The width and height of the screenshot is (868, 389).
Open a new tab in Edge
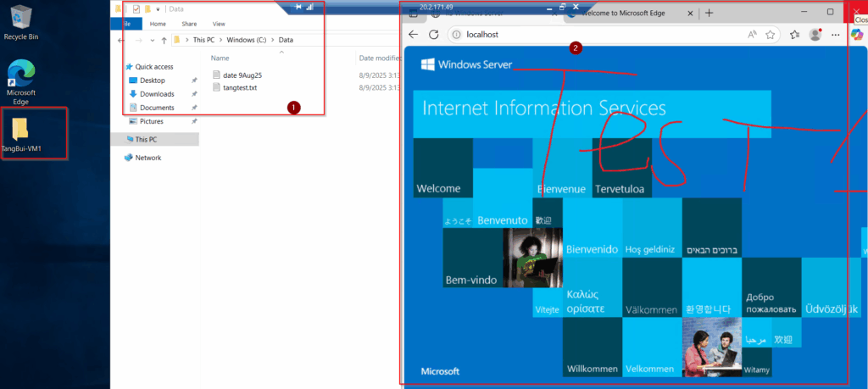tap(709, 13)
